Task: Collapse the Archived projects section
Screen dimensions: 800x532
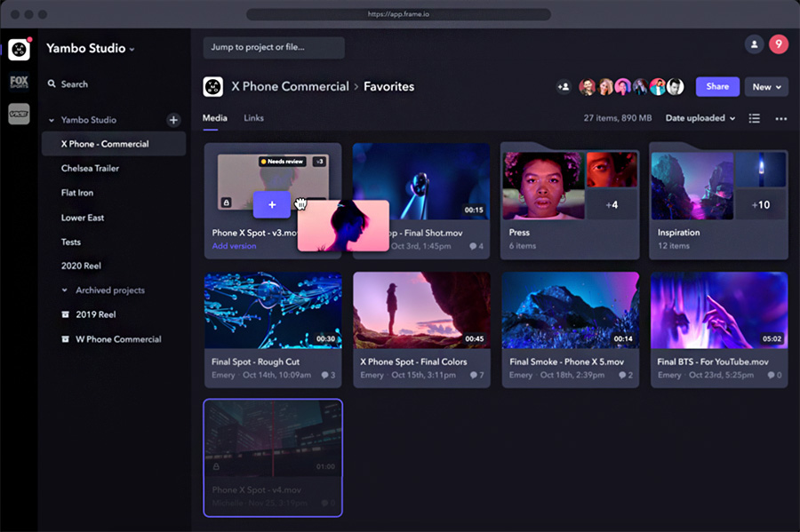Action: [64, 290]
